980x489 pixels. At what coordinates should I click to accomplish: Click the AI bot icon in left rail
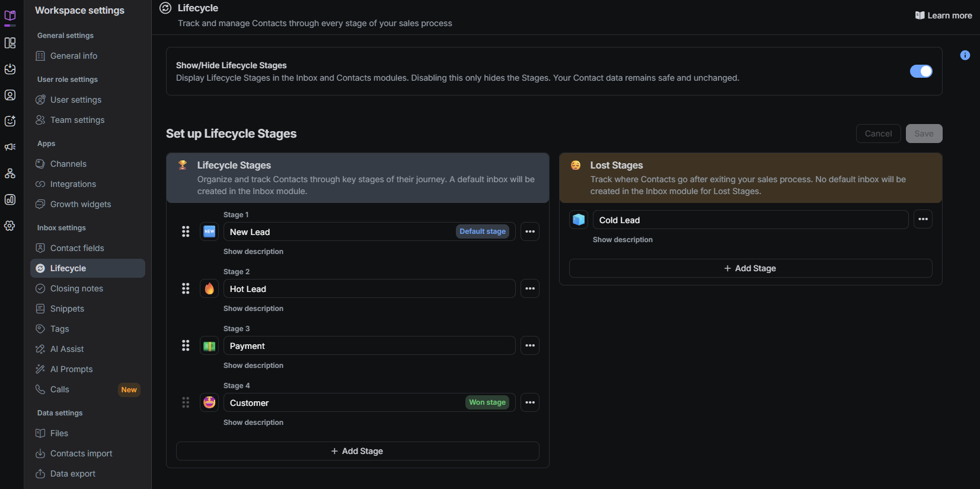tap(10, 121)
